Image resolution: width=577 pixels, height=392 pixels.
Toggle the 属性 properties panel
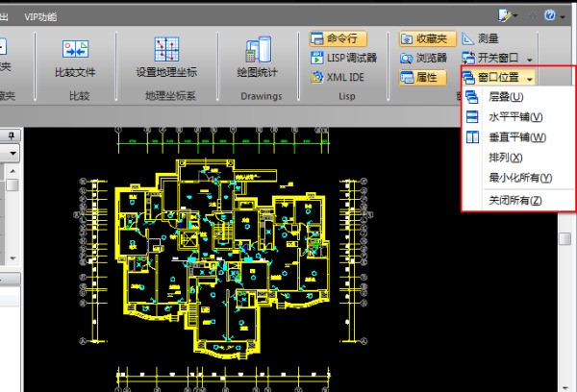point(422,76)
